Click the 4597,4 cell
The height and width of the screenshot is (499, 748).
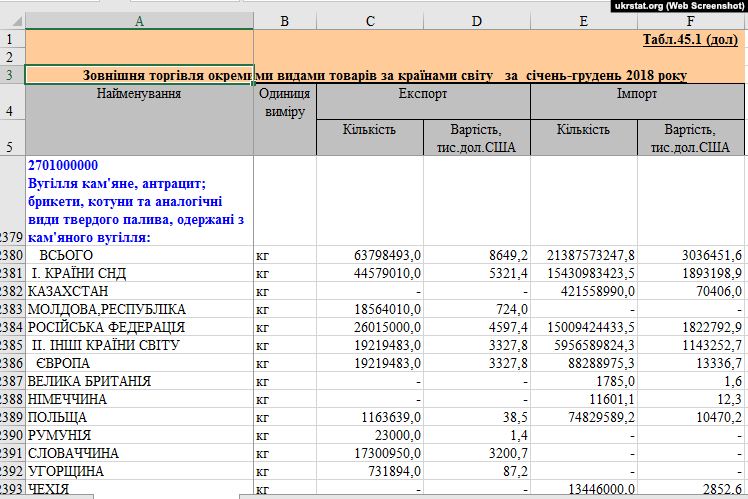pyautogui.click(x=477, y=327)
